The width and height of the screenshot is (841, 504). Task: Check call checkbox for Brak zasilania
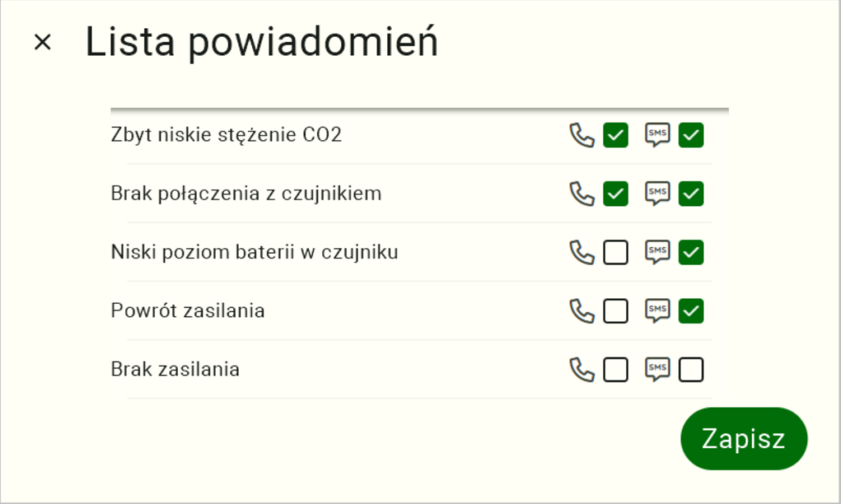tap(616, 369)
